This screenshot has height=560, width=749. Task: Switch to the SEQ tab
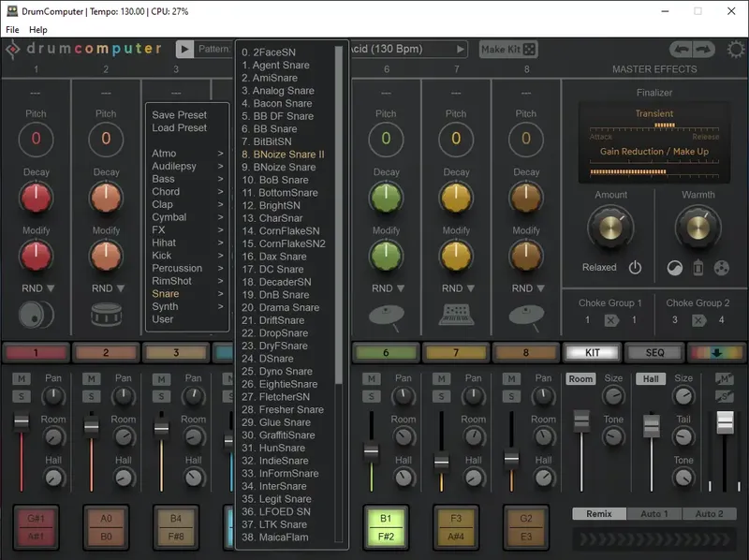tap(655, 352)
